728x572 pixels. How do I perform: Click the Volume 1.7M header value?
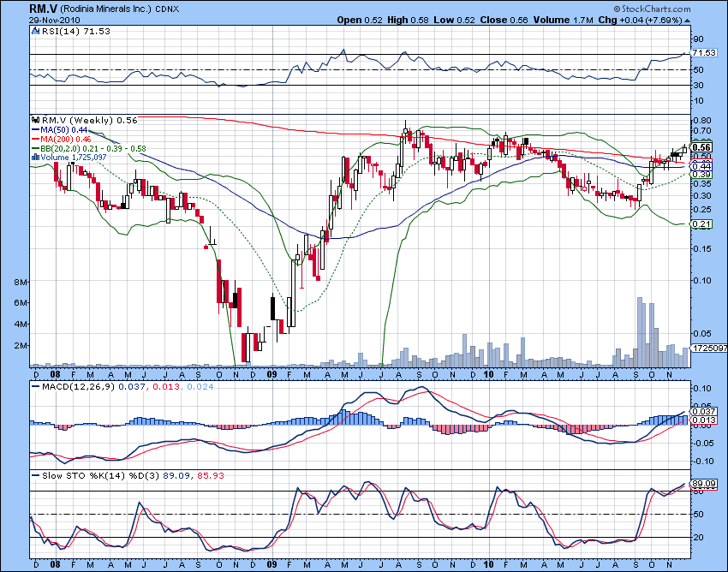[564, 20]
